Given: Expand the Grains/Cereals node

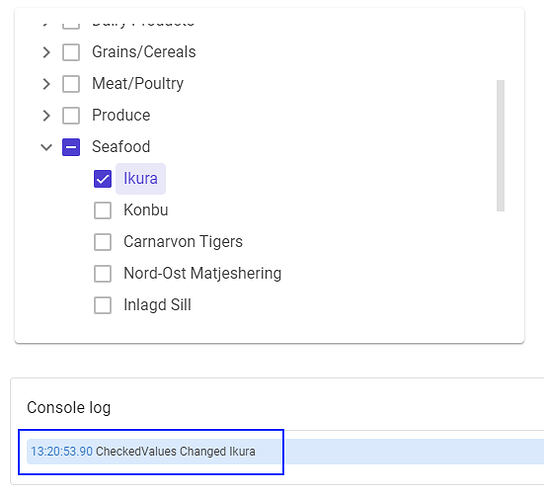Looking at the screenshot, I should click(x=46, y=52).
